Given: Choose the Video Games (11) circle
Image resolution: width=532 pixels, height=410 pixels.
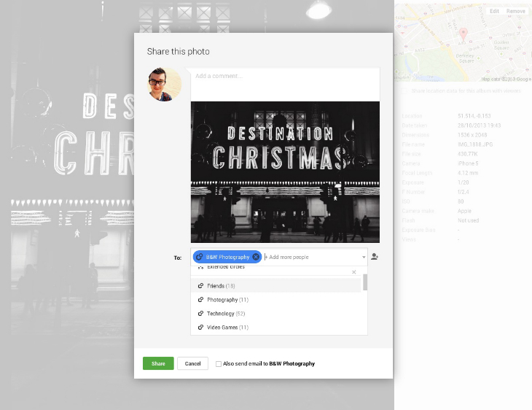Looking at the screenshot, I should point(276,328).
